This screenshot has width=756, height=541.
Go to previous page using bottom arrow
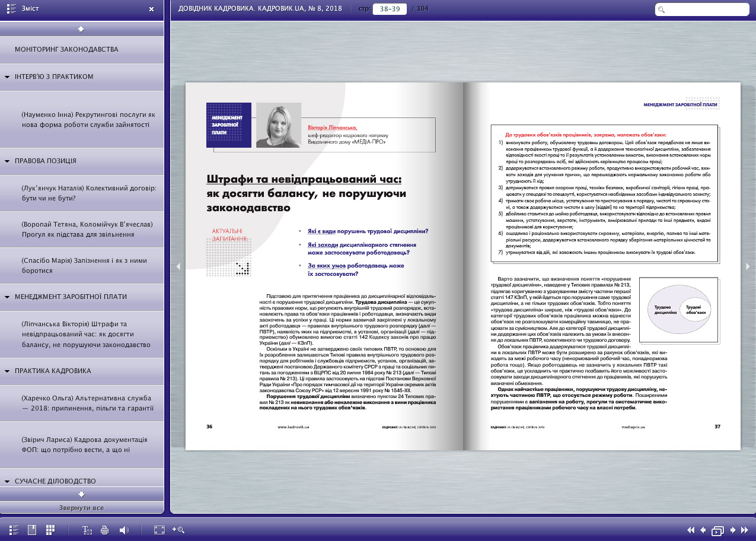(x=703, y=530)
